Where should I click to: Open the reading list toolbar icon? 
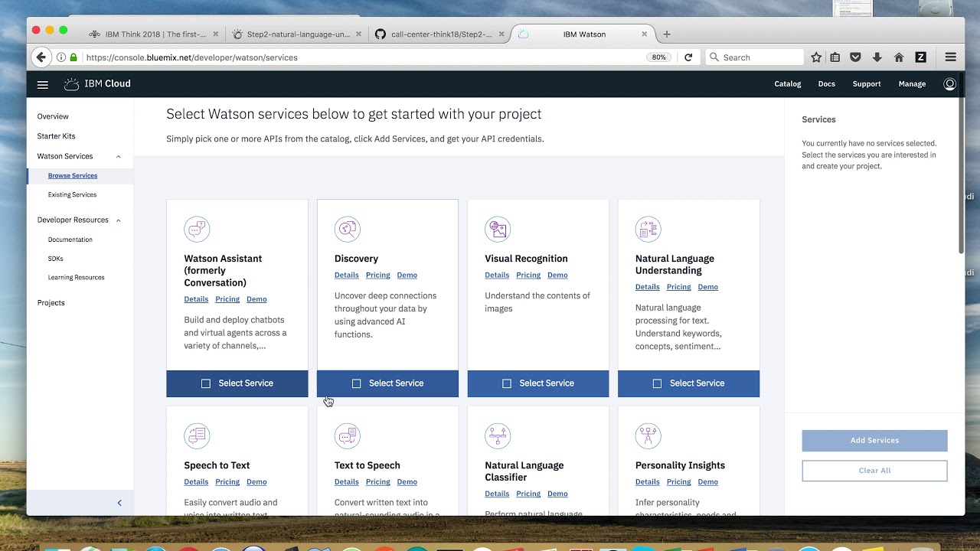(835, 57)
